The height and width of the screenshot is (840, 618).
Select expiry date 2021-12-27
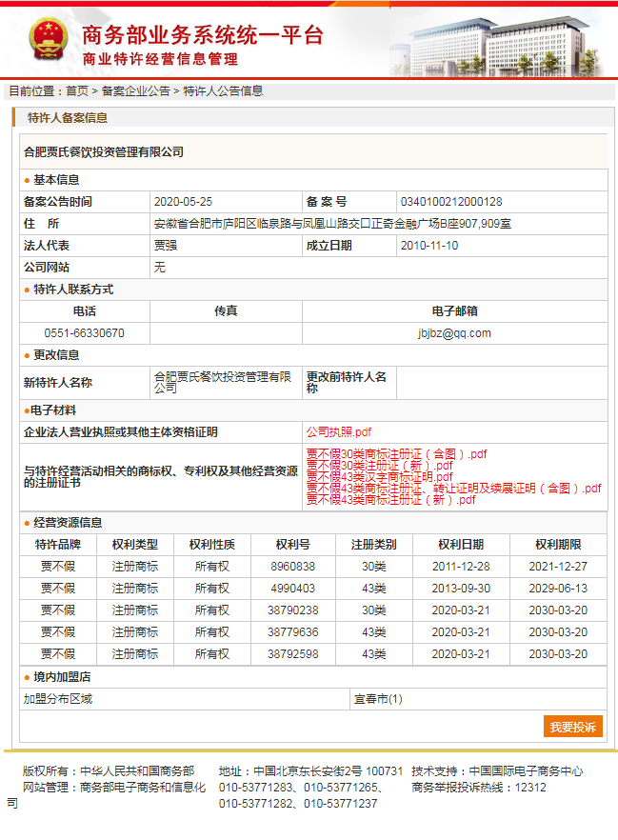click(x=558, y=567)
